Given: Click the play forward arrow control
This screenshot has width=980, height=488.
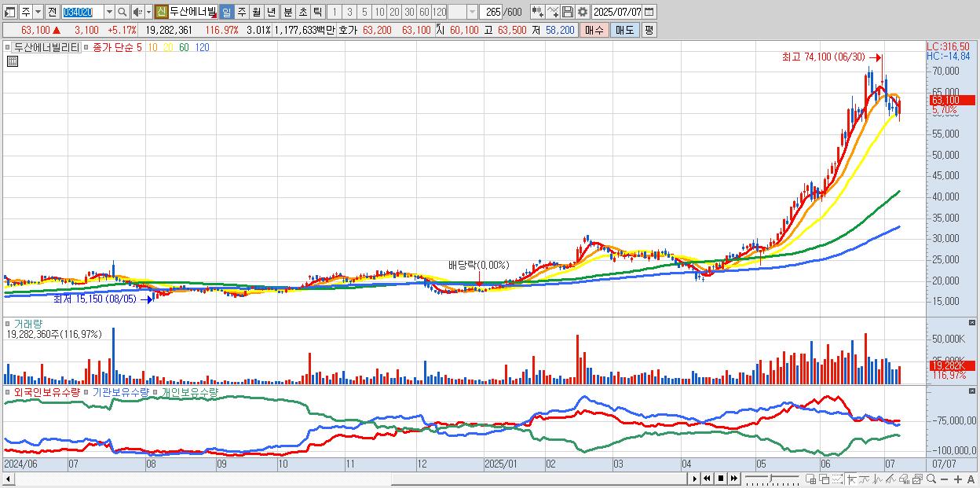Looking at the screenshot, I should [x=695, y=479].
